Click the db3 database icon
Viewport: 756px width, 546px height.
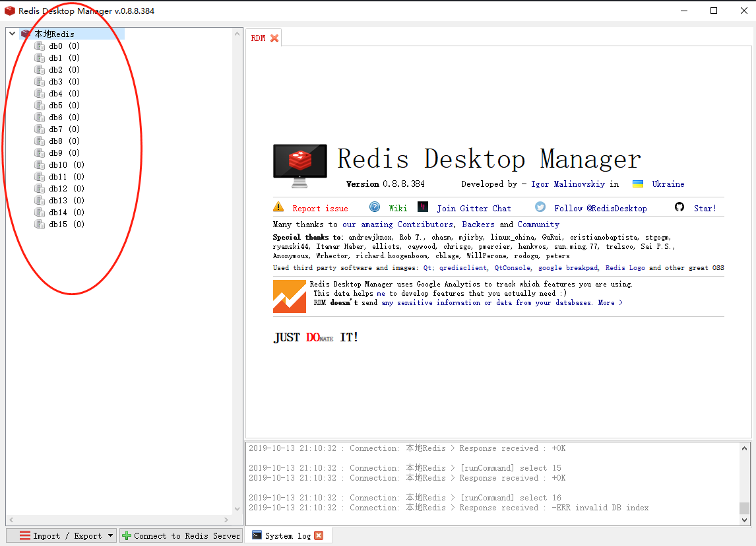click(x=40, y=81)
